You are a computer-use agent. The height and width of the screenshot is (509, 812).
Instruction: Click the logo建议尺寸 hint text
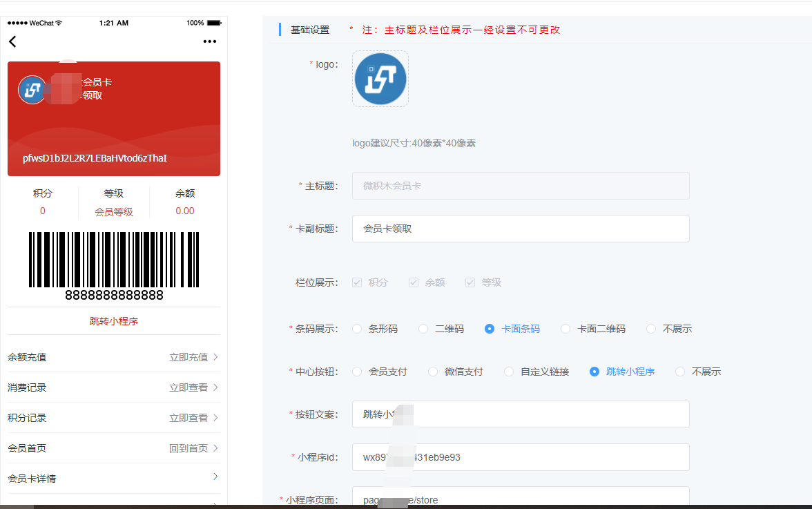414,144
